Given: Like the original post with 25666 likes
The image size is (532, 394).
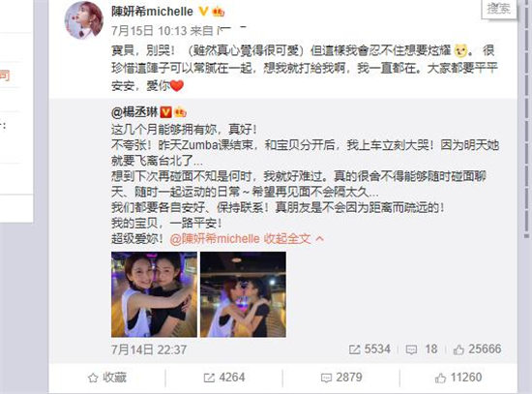Looking at the screenshot, I should pyautogui.click(x=477, y=349).
